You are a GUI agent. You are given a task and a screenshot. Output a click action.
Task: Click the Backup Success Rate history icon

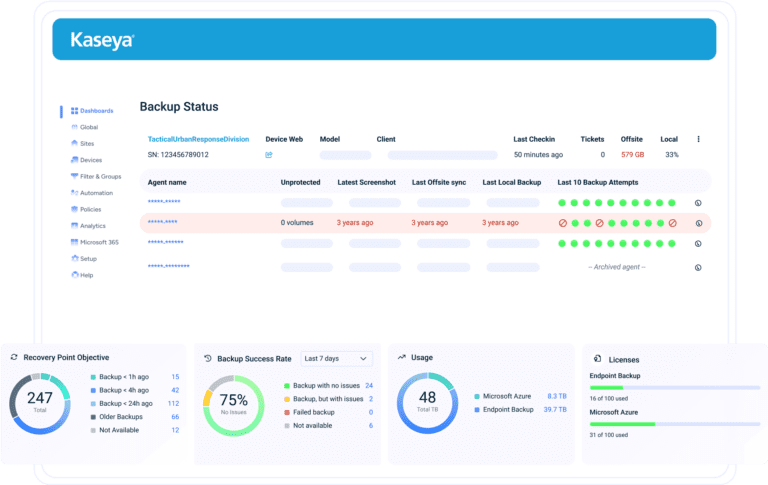207,358
